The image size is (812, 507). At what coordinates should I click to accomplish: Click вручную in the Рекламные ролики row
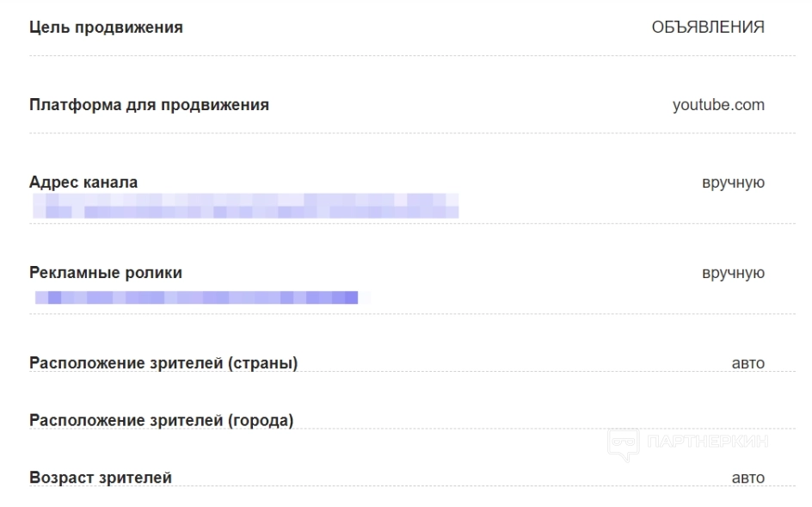[x=734, y=273]
